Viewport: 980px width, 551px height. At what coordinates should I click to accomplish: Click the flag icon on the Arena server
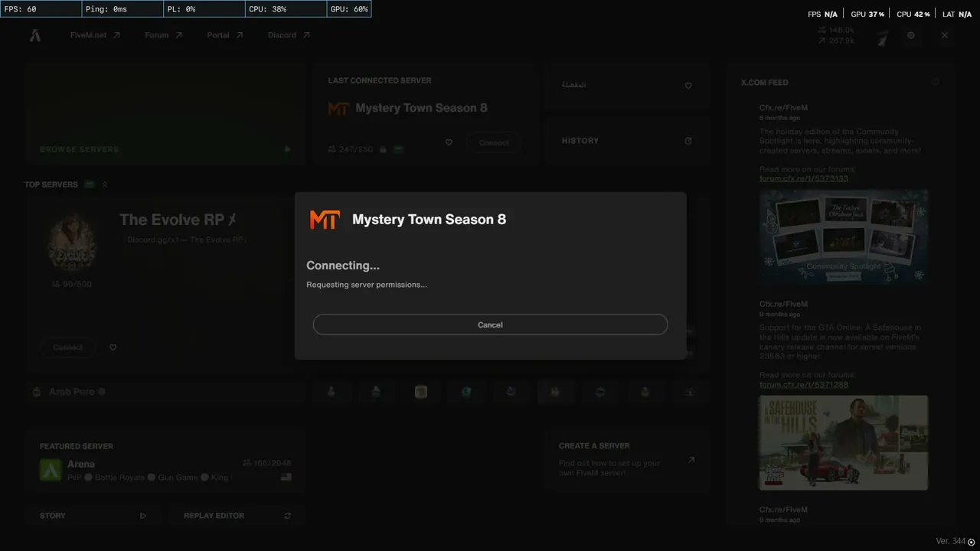[x=286, y=477]
